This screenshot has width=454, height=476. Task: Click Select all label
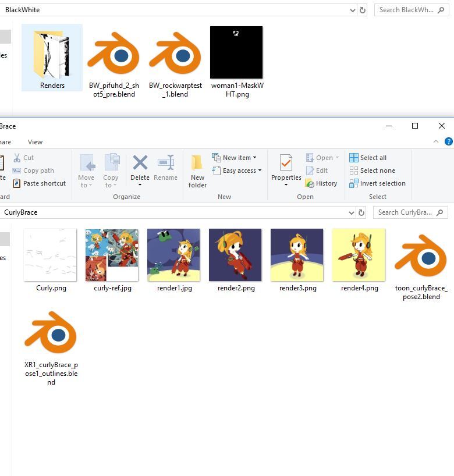pyautogui.click(x=373, y=158)
